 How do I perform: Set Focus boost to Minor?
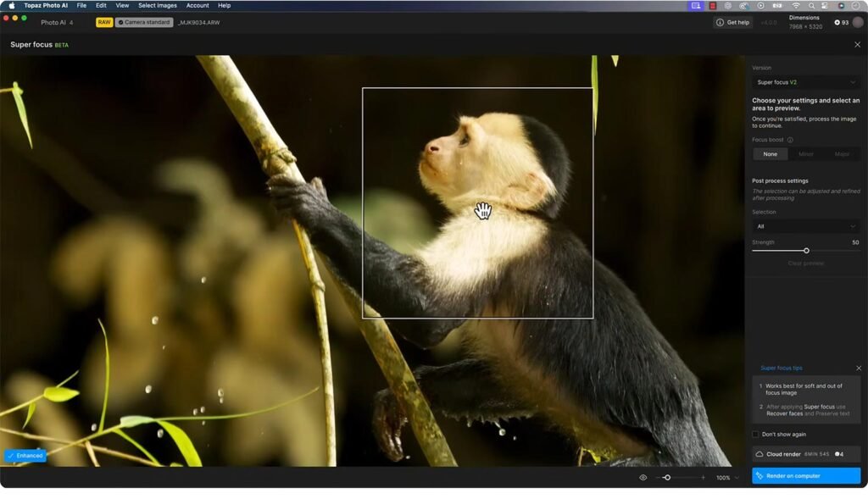click(x=805, y=154)
